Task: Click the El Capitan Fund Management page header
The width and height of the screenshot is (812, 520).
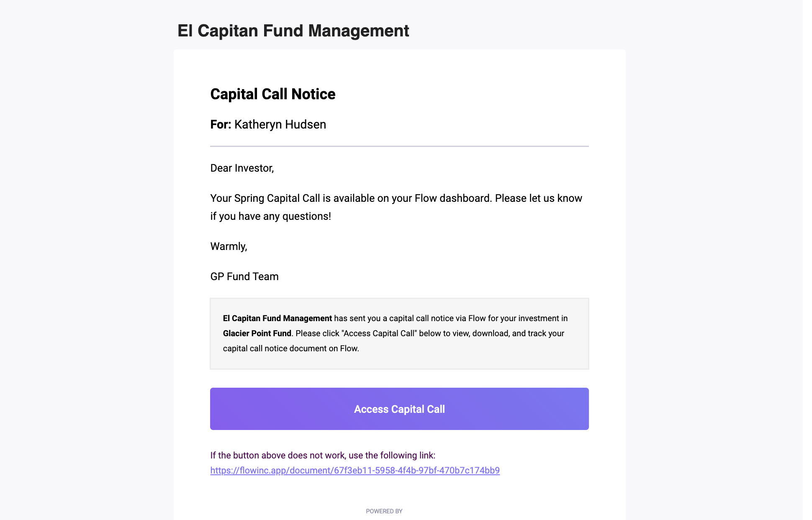Action: point(293,31)
